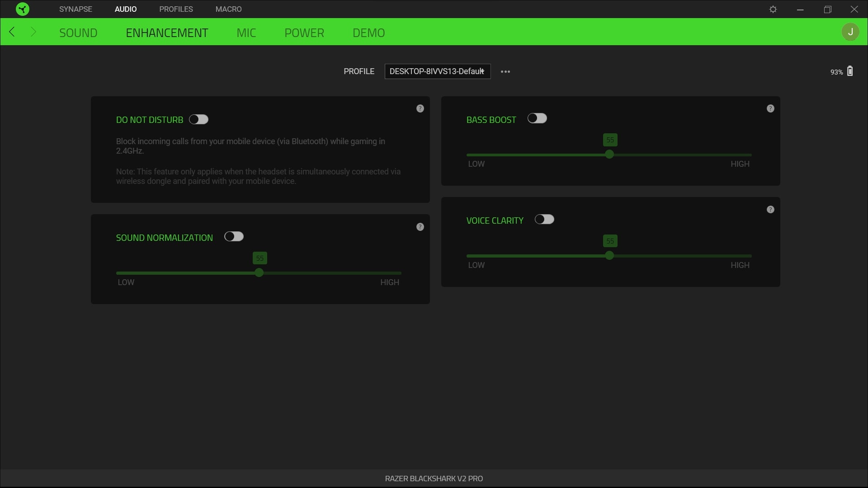868x488 pixels.
Task: Click the headset battery icon
Action: coord(850,71)
